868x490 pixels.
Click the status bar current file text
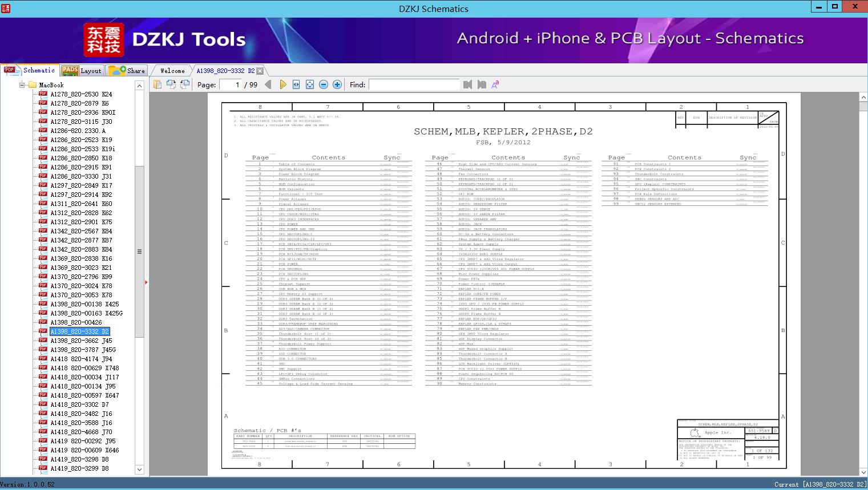pos(820,484)
